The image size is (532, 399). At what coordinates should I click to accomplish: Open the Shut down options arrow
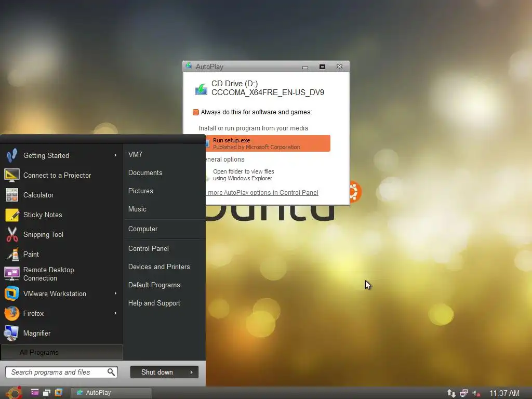point(192,372)
